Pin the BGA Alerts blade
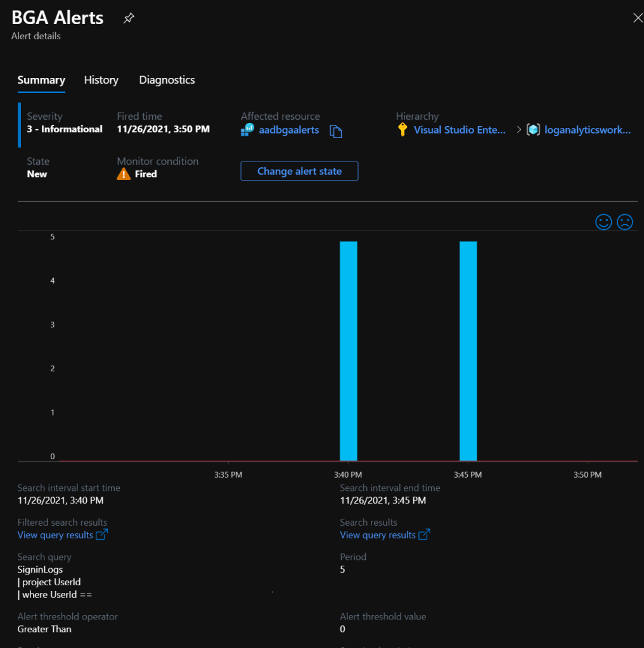The image size is (644, 648). [x=129, y=18]
